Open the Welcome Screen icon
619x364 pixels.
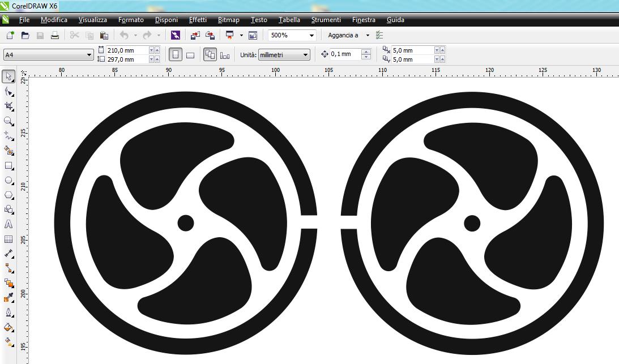click(x=253, y=36)
